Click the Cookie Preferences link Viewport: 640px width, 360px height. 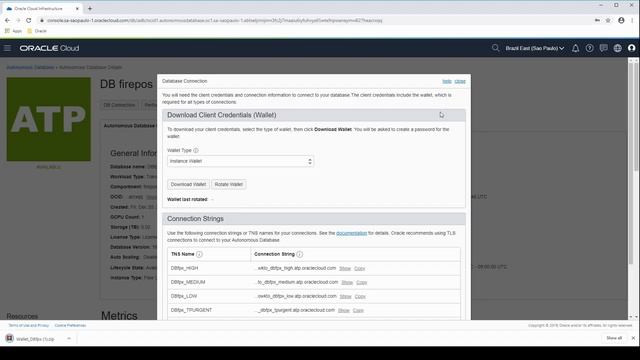[x=70, y=325]
